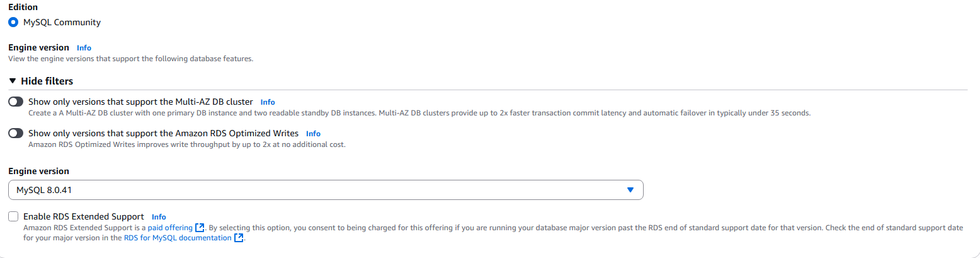The width and height of the screenshot is (980, 258).
Task: Follow the paid offering hyperlink
Action: (x=170, y=228)
